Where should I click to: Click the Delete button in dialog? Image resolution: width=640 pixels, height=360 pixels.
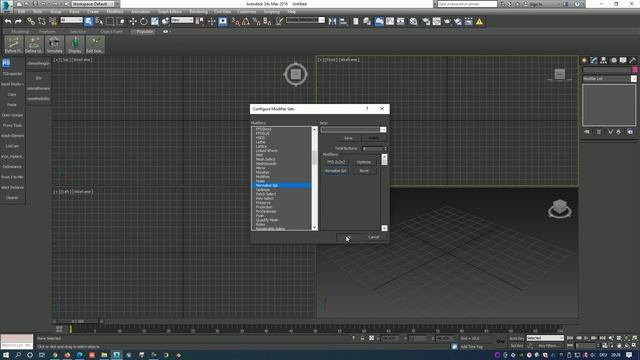coord(373,138)
